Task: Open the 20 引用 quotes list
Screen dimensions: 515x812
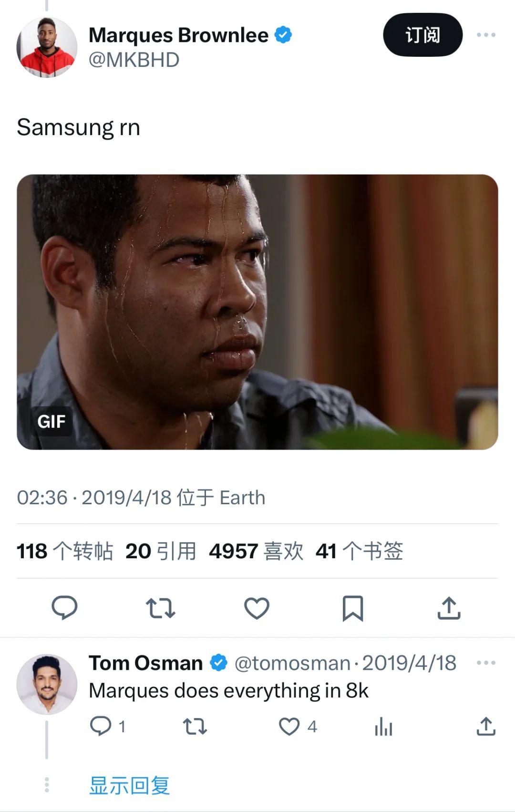Action: 161,551
